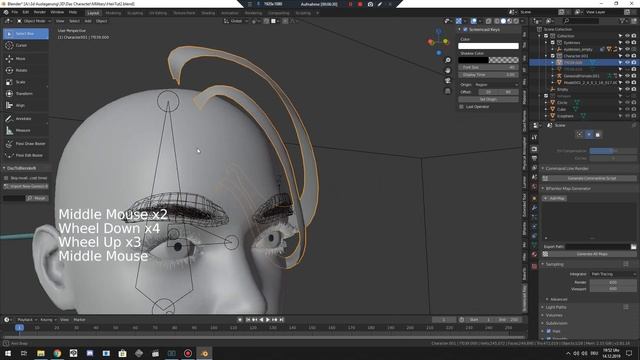Select the Fast Draw Bevel tool

click(25, 144)
